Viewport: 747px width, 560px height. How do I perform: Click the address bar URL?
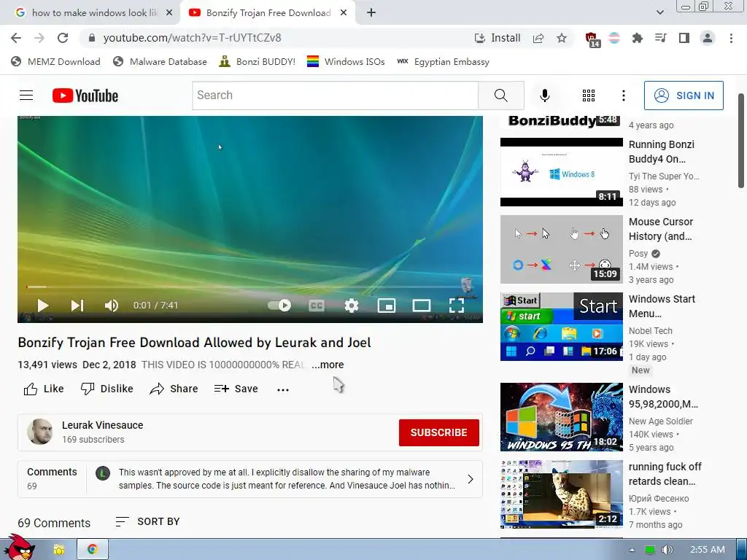point(192,38)
